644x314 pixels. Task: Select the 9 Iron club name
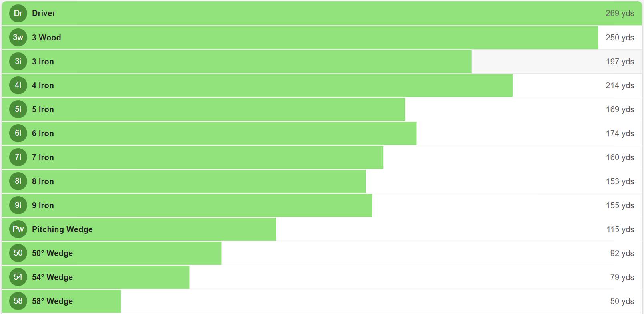pyautogui.click(x=43, y=205)
